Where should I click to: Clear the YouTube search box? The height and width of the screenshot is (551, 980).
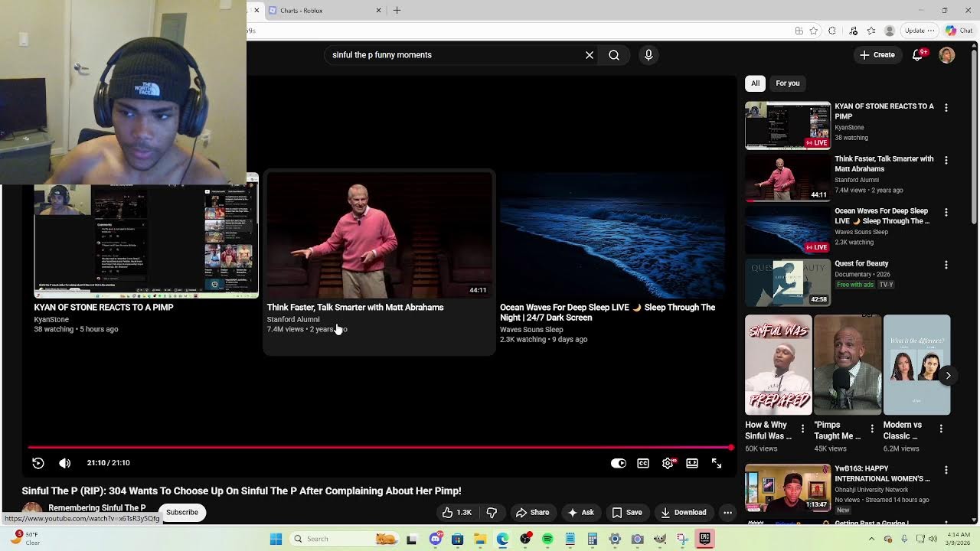click(x=590, y=55)
